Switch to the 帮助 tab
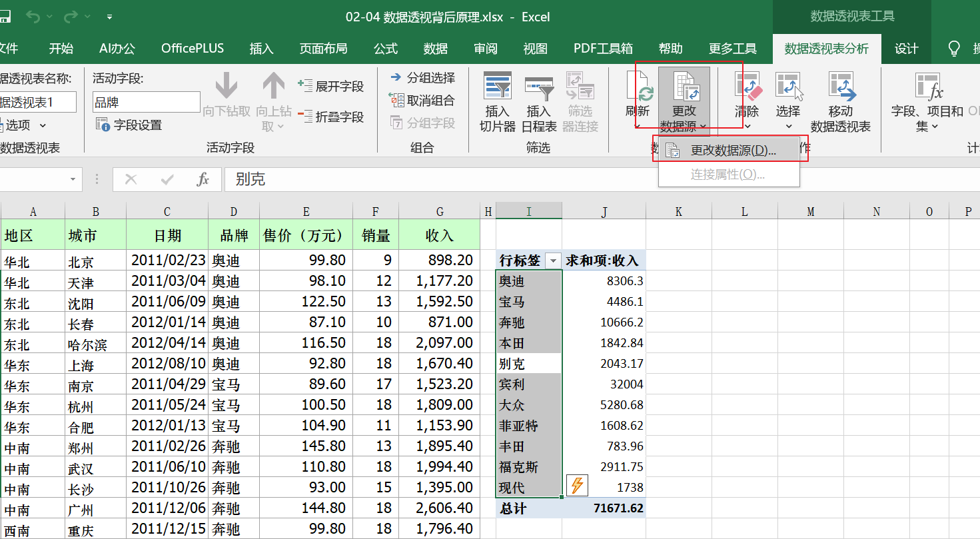The width and height of the screenshot is (980, 539). 671,48
